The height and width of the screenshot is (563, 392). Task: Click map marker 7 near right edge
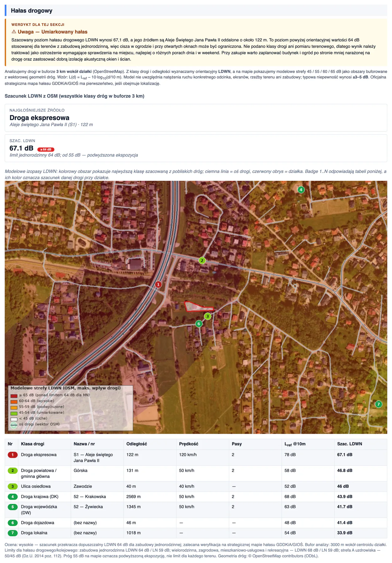[378, 404]
